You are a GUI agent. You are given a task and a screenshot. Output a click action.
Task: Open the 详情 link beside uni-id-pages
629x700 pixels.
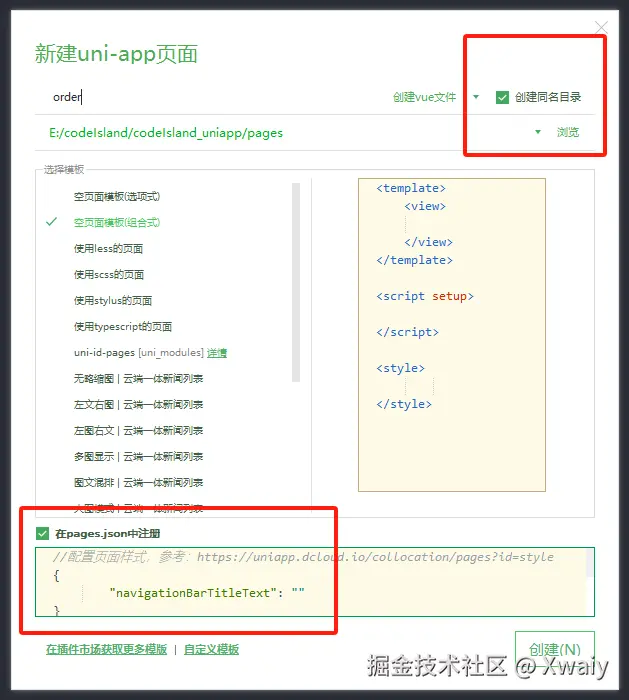pyautogui.click(x=217, y=353)
